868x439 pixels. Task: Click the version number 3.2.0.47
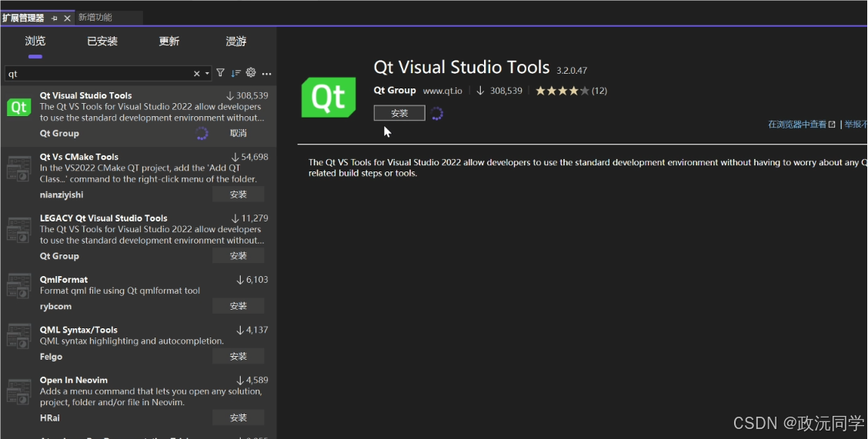(x=572, y=71)
